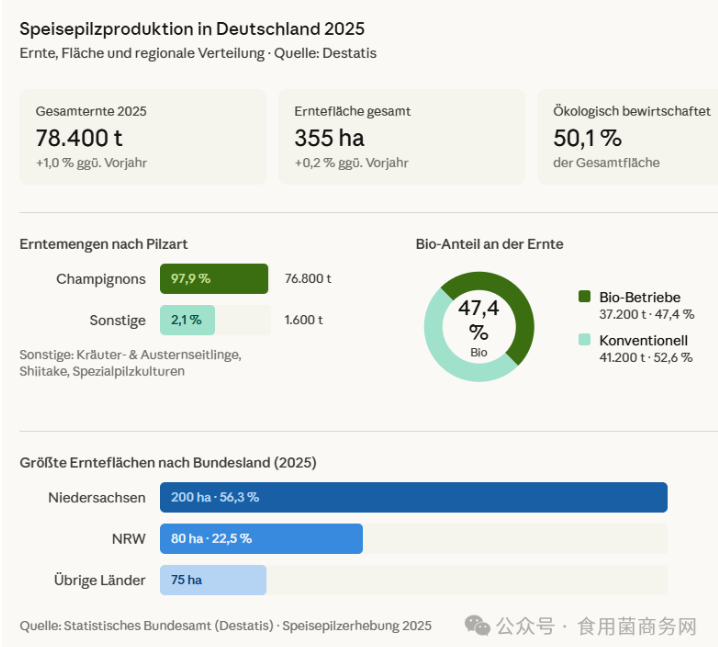Click the dark green Bio-Betriebe legend square
Viewport: 718px width, 647px height.
tap(585, 297)
